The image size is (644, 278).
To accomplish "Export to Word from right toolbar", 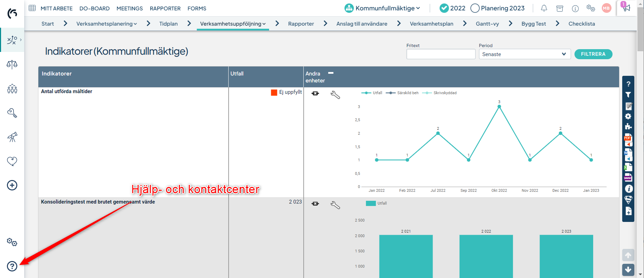I will click(x=628, y=154).
